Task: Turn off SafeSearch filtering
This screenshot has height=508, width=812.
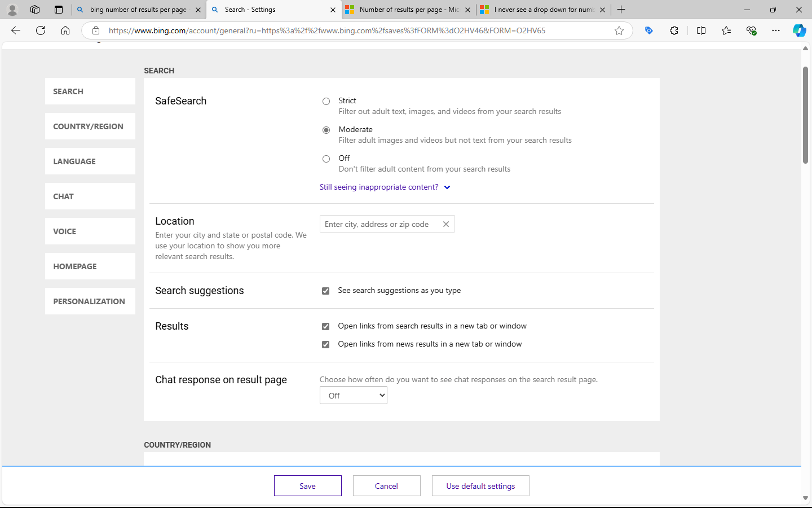Action: (326, 159)
